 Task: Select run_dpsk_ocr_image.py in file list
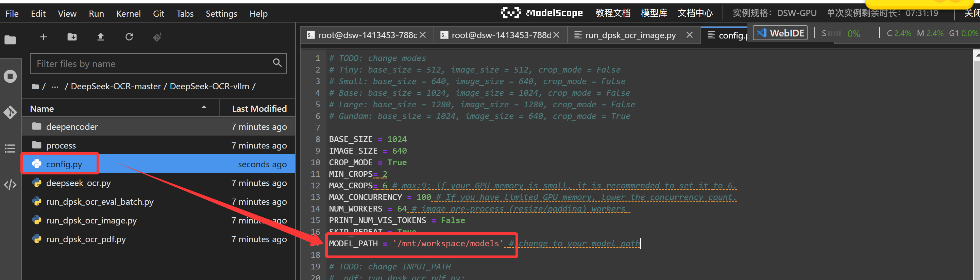pos(158,220)
